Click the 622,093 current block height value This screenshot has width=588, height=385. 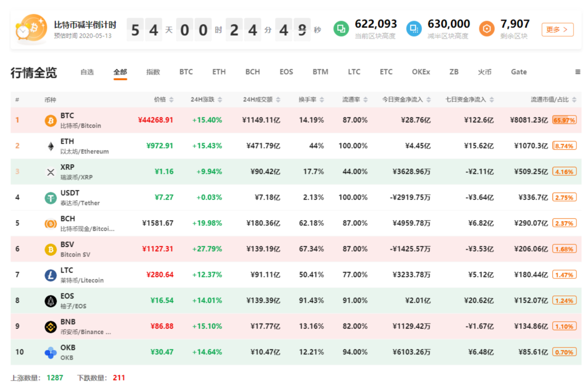point(376,24)
